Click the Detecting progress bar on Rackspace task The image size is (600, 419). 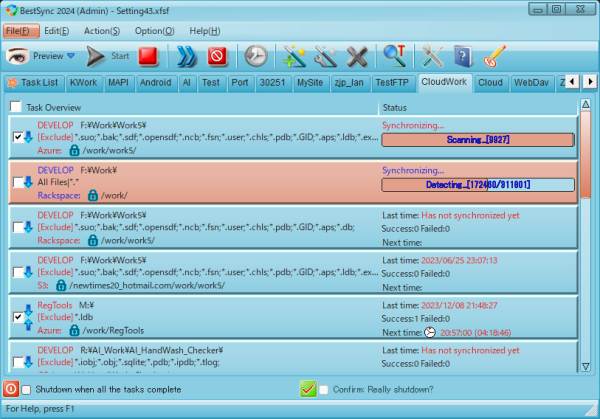click(478, 185)
